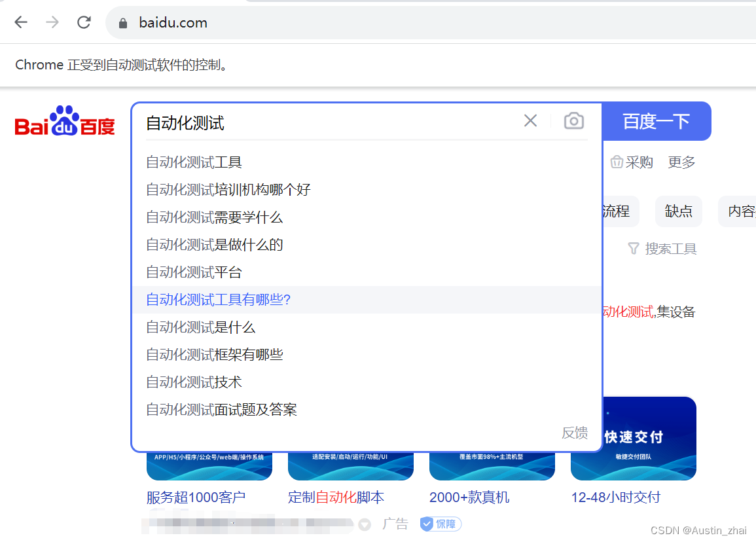Open link 服务超1000客户

pos(196,497)
